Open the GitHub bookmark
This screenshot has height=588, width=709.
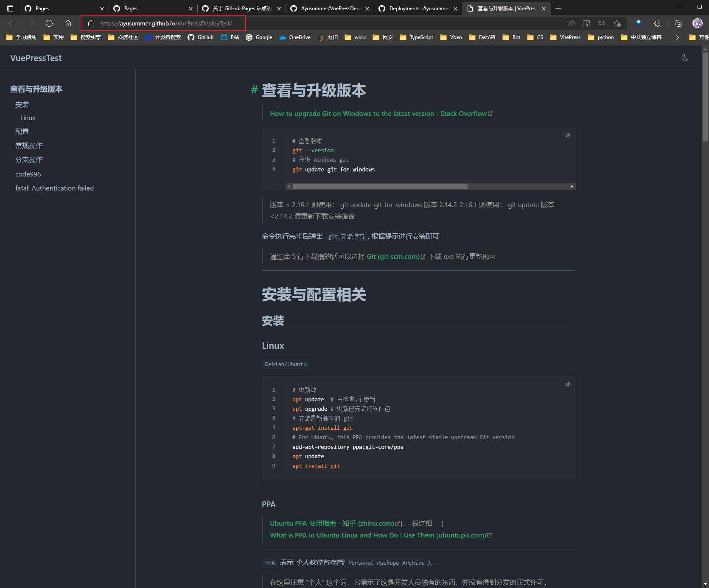[201, 37]
